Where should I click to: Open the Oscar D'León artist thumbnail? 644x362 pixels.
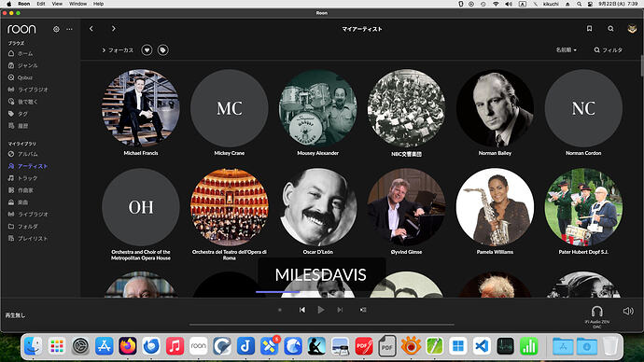point(318,207)
